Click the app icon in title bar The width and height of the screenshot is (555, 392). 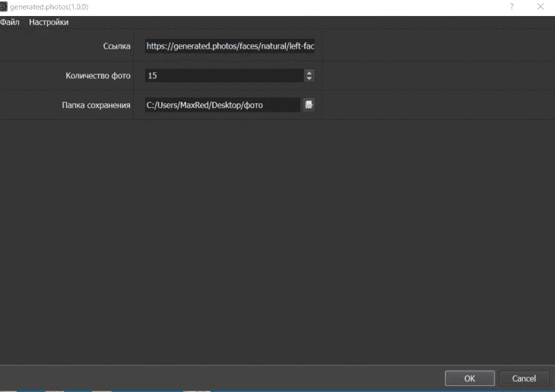click(x=4, y=7)
